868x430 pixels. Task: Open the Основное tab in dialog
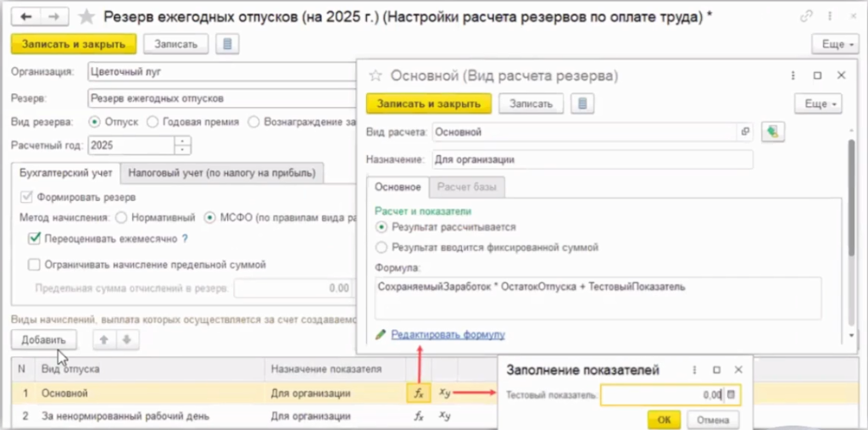(x=398, y=187)
